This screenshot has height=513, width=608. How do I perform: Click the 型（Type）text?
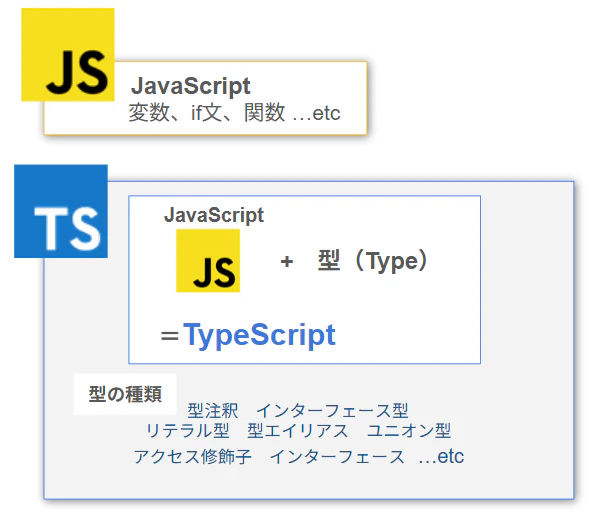point(373,261)
